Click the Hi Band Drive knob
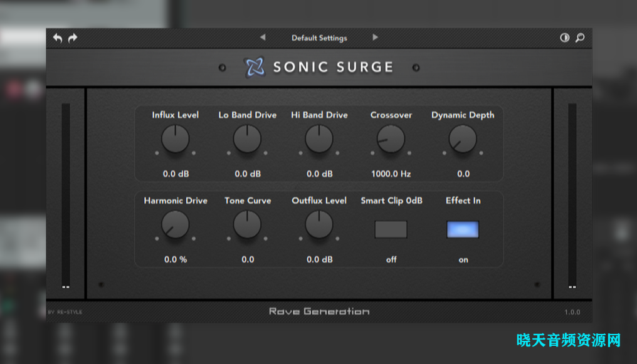Screen dimensions: 637x364 [319, 139]
